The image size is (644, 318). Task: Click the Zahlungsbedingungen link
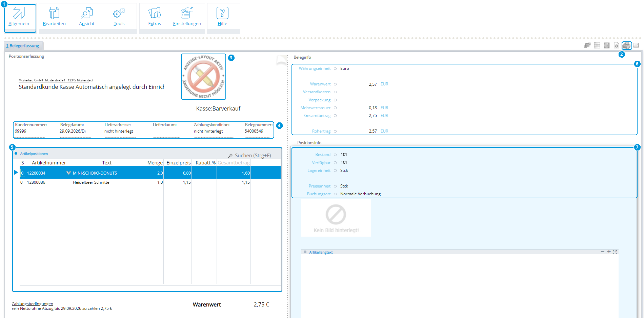33,304
